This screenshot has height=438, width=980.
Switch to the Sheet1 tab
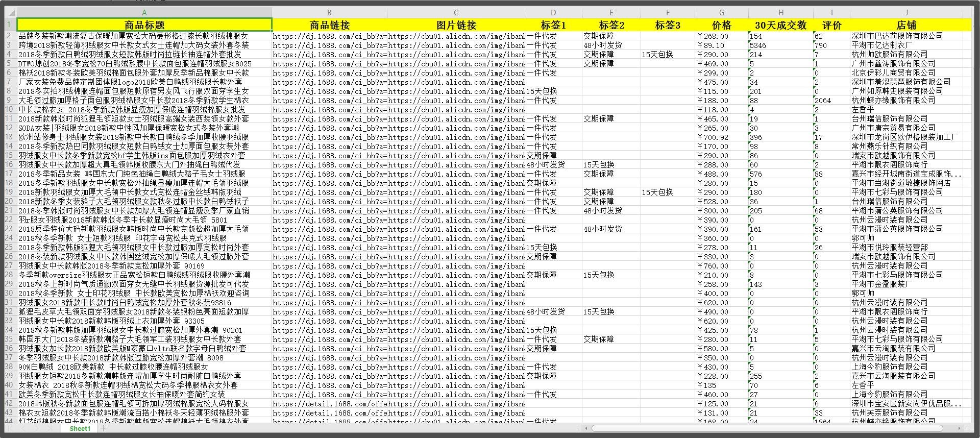[80, 428]
